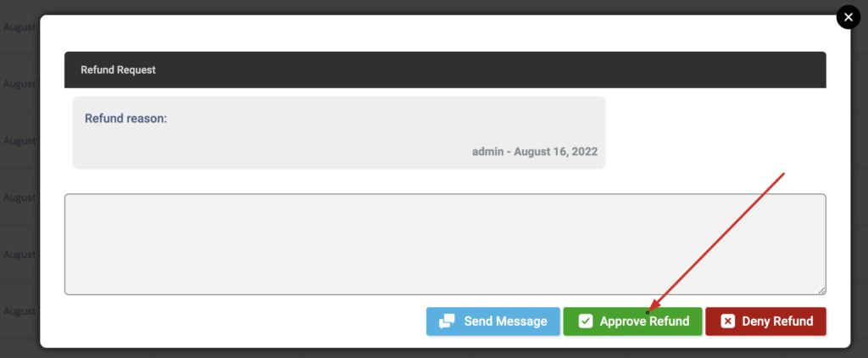The width and height of the screenshot is (868, 358).
Task: Send the message with the blue button
Action: pyautogui.click(x=492, y=322)
